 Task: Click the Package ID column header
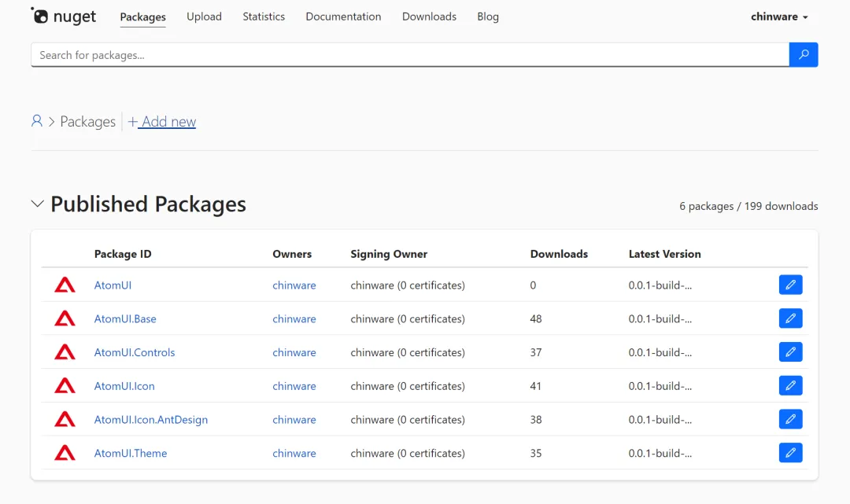(123, 254)
